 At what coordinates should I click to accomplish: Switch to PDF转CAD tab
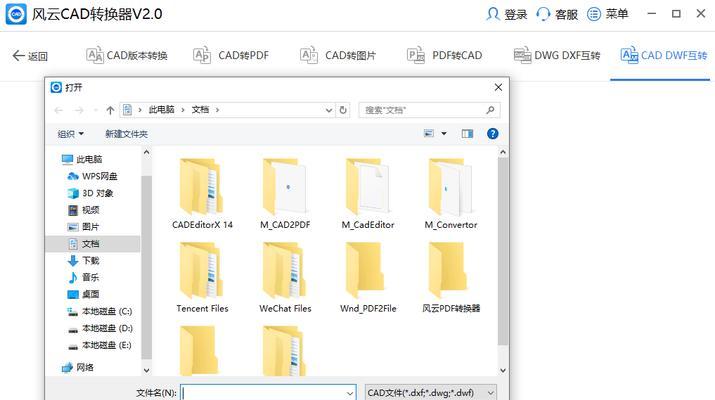point(445,56)
